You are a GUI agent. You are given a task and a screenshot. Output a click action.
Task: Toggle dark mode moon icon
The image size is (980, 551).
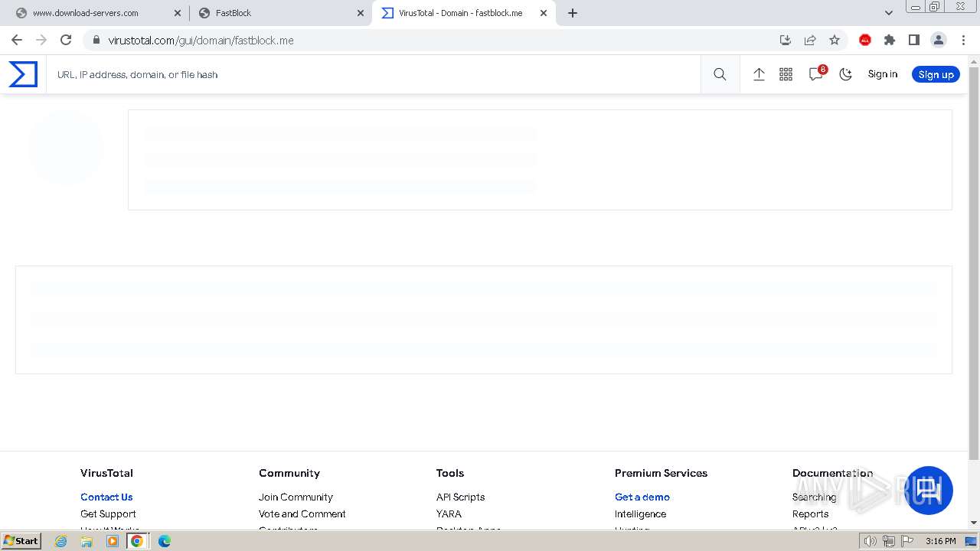(x=846, y=74)
